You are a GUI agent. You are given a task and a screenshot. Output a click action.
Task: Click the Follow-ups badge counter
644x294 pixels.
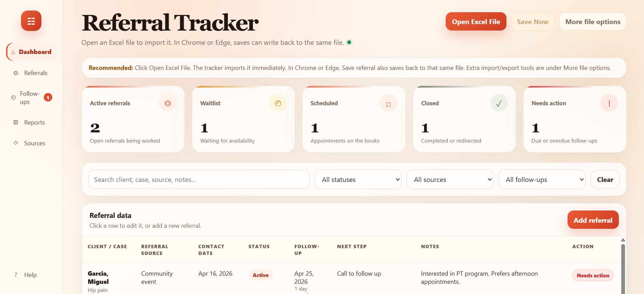point(48,98)
